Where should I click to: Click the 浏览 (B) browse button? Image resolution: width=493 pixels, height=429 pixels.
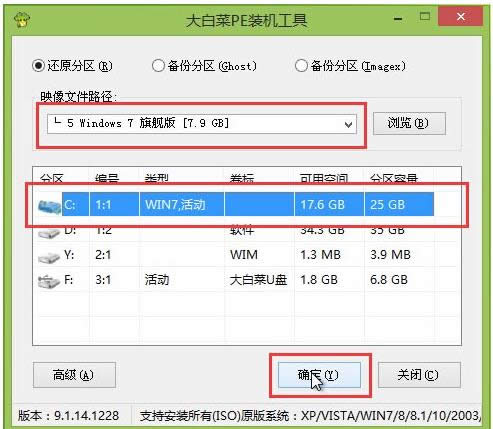[409, 123]
